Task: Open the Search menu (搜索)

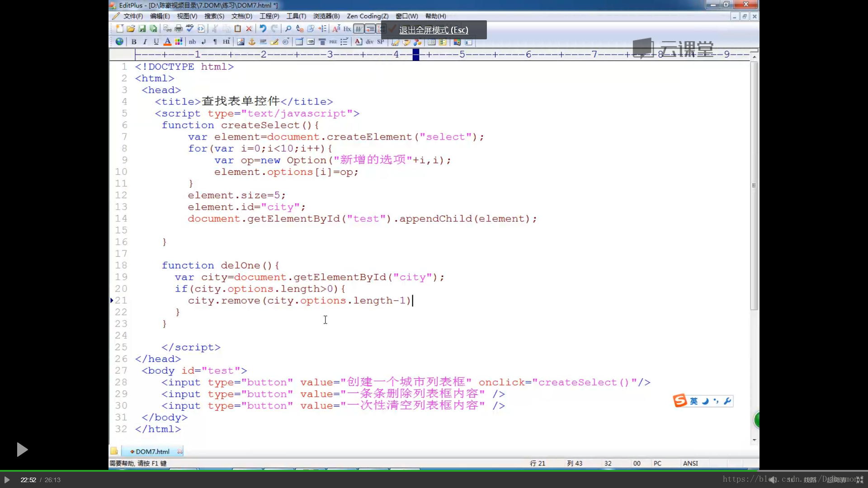Action: click(x=214, y=16)
